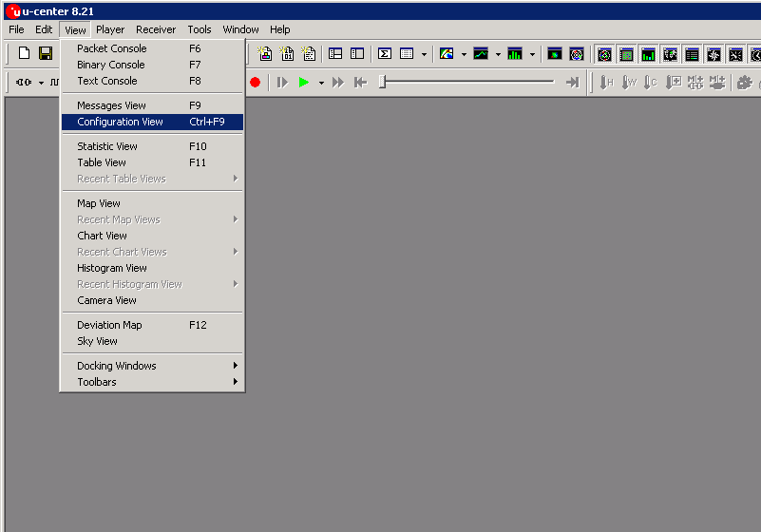
Task: Click the colorful Map View toolbar icon
Action: (447, 53)
